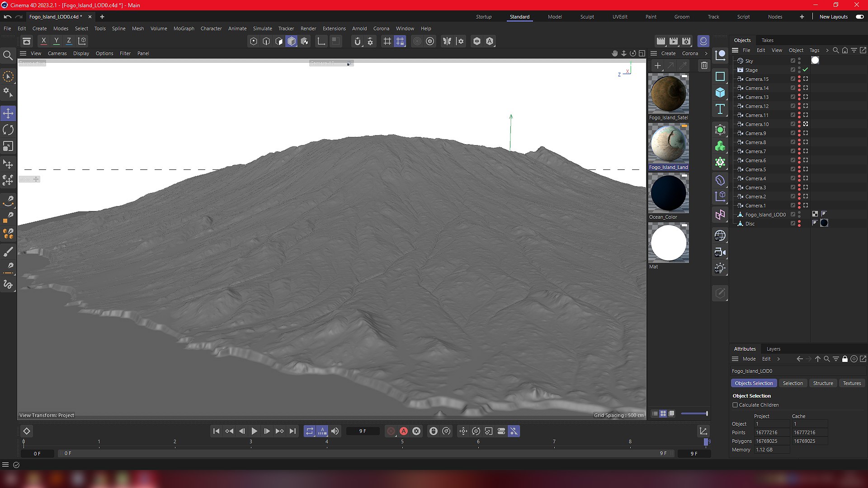This screenshot has width=868, height=488.
Task: Toggle Y axis lock
Action: coord(57,41)
